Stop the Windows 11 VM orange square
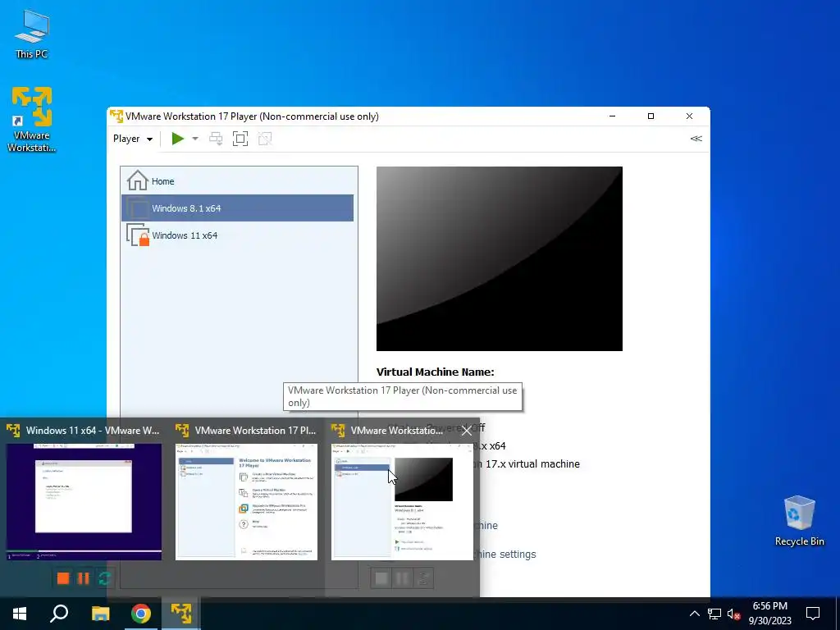Screen dimensions: 840x630 (x=63, y=578)
